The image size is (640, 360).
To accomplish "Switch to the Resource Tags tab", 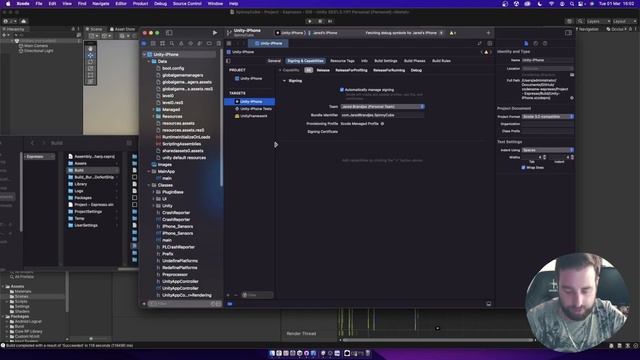I will (x=342, y=61).
